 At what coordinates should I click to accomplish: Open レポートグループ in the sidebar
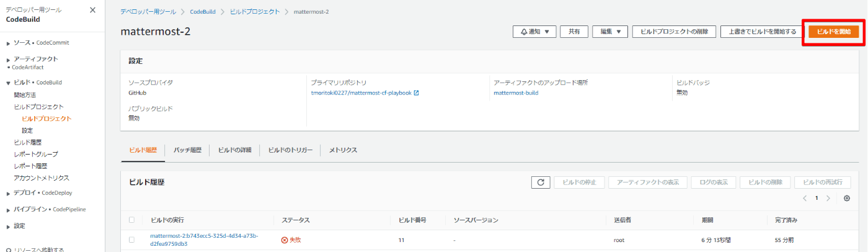click(36, 154)
